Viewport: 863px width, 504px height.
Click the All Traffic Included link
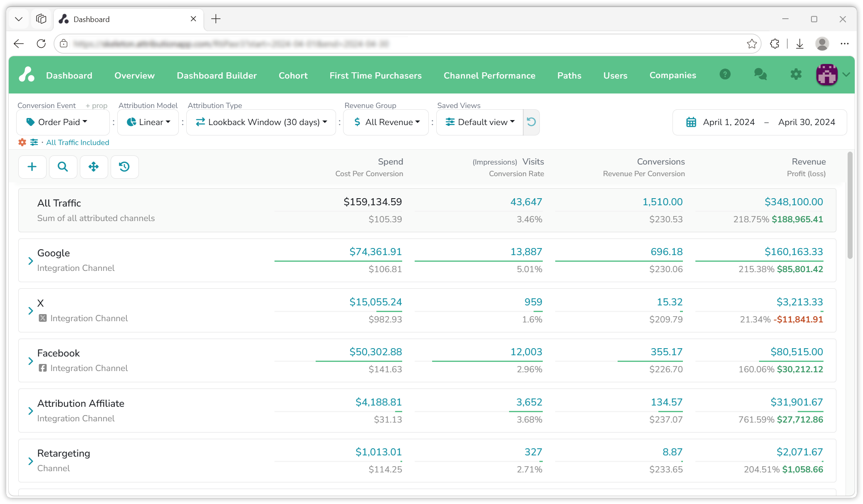coord(78,143)
